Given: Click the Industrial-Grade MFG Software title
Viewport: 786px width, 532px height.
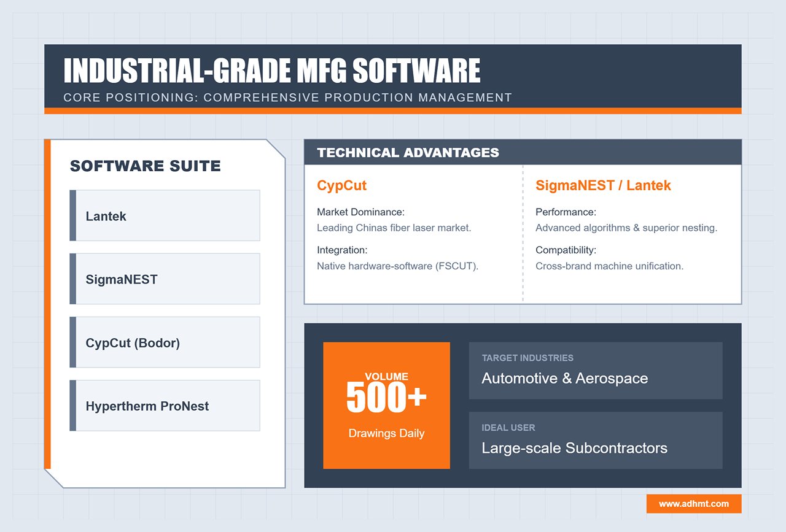Looking at the screenshot, I should pyautogui.click(x=272, y=71).
